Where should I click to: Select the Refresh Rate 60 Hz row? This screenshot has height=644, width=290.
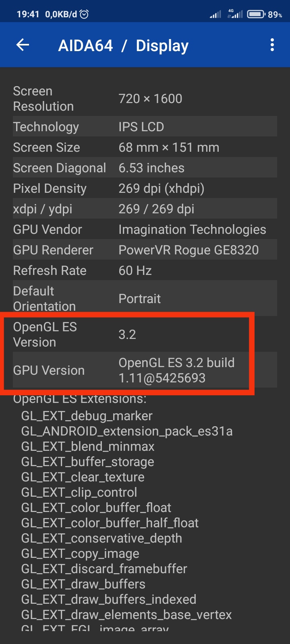pyautogui.click(x=145, y=270)
